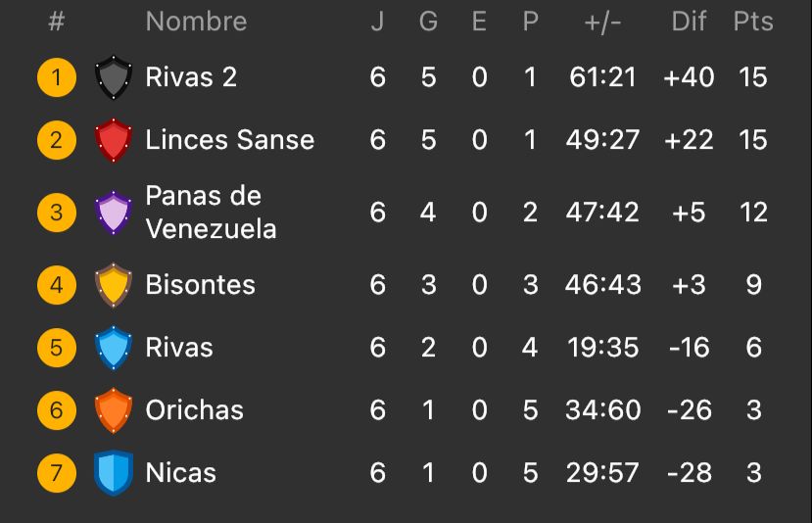Click the purple shield icon for Panas de Venezuela
The height and width of the screenshot is (523, 812).
point(114,212)
